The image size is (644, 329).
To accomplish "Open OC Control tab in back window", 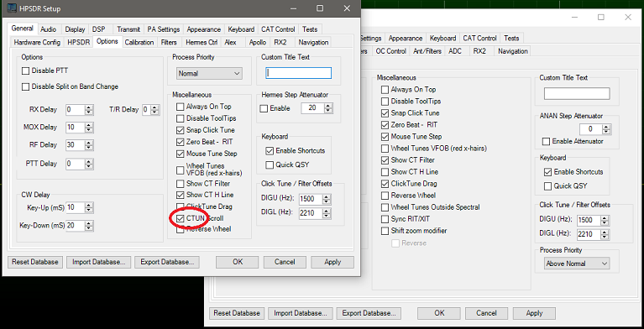I will (390, 51).
